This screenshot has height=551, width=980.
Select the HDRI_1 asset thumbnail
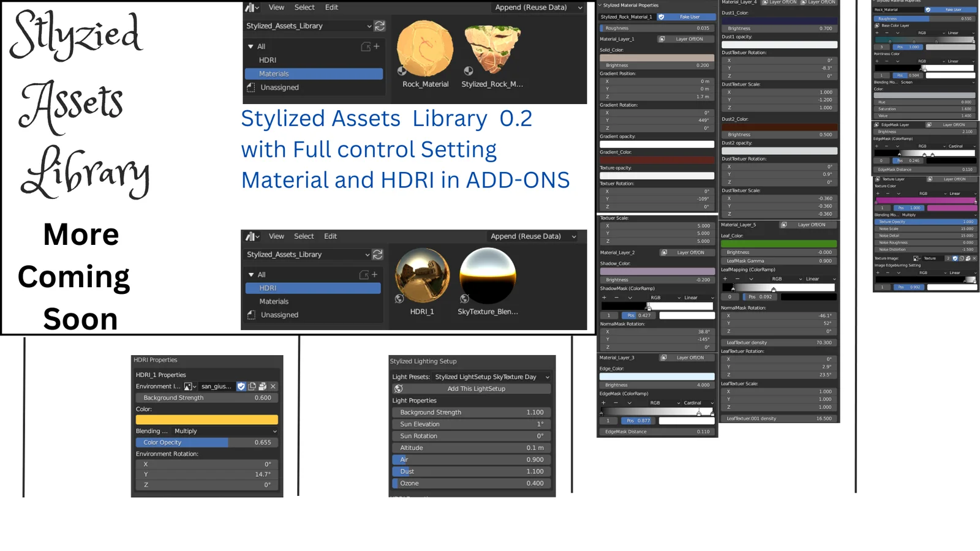click(x=422, y=275)
